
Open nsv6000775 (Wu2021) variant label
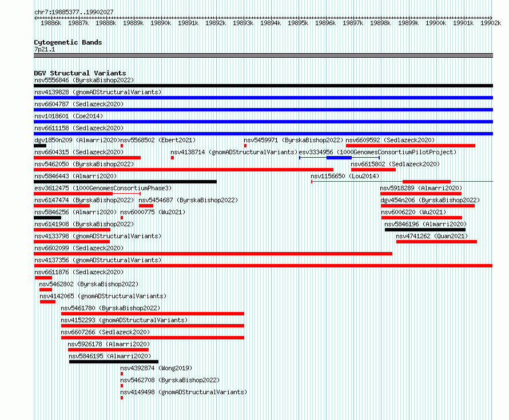(x=153, y=212)
